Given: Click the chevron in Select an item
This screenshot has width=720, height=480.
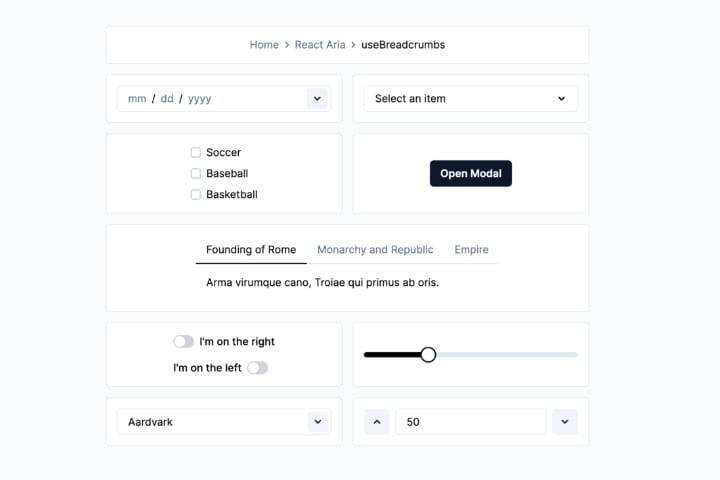Looking at the screenshot, I should pos(561,99).
